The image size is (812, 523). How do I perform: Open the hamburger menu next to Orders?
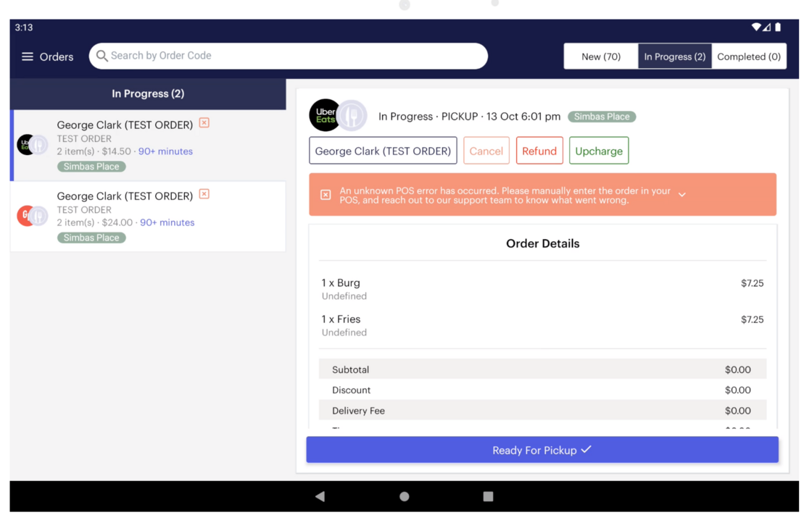28,57
